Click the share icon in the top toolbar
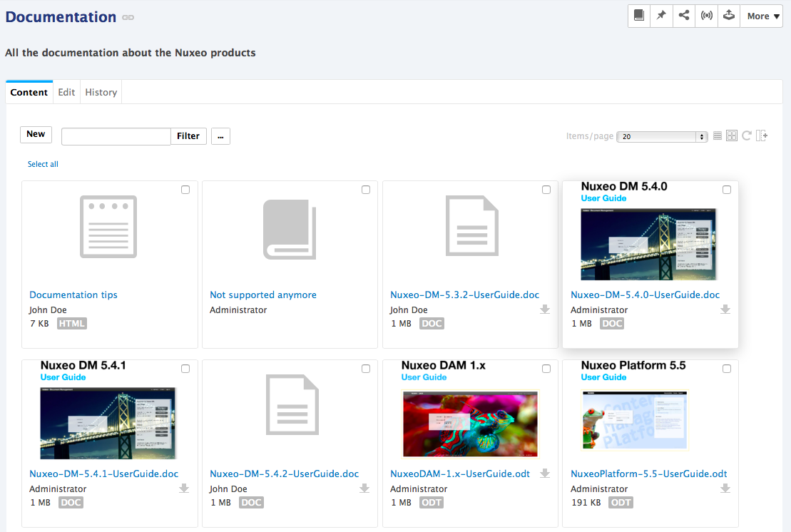Image resolution: width=791 pixels, height=532 pixels. 683,16
